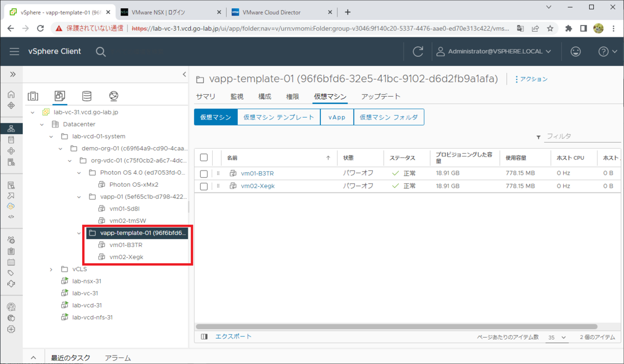
Task: Open Events calendar icon in sidebar
Action: coord(11,262)
